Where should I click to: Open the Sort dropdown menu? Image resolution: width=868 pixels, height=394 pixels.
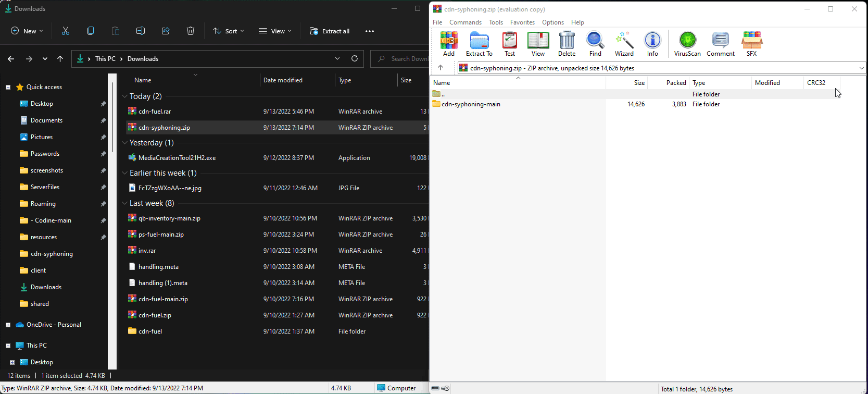click(229, 31)
